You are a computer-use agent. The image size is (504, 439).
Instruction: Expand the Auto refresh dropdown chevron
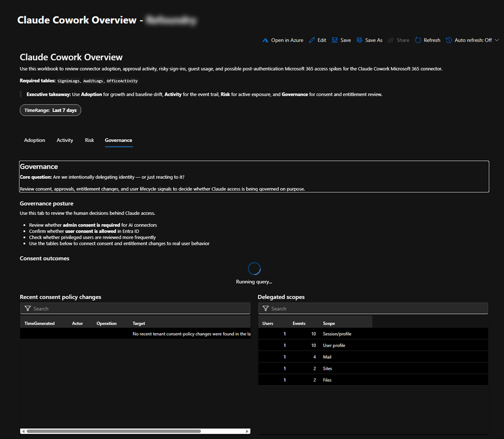coord(497,40)
